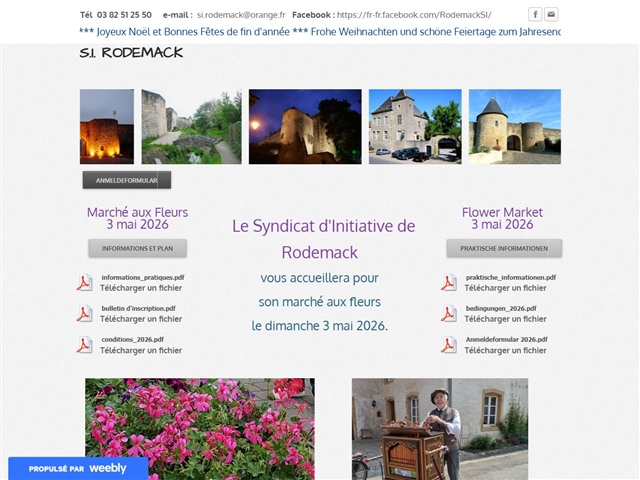Click PDF icon for bedingungen_2026.pdf
640x480 pixels.
pos(449,313)
